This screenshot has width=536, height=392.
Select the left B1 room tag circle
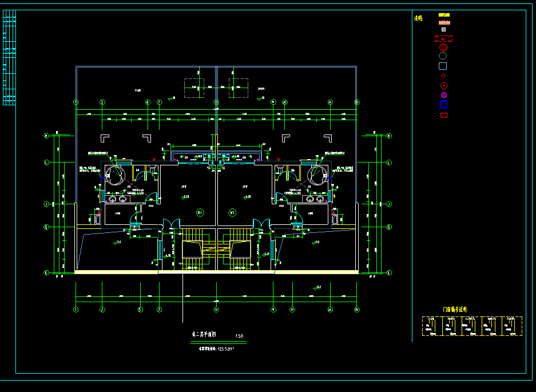[x=200, y=213]
